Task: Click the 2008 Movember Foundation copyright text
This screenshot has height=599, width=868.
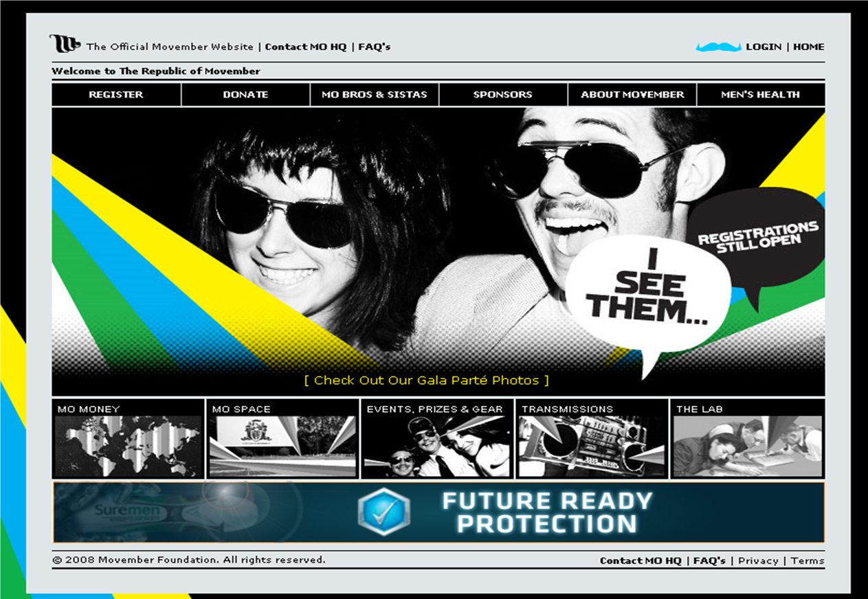Action: click(x=189, y=560)
